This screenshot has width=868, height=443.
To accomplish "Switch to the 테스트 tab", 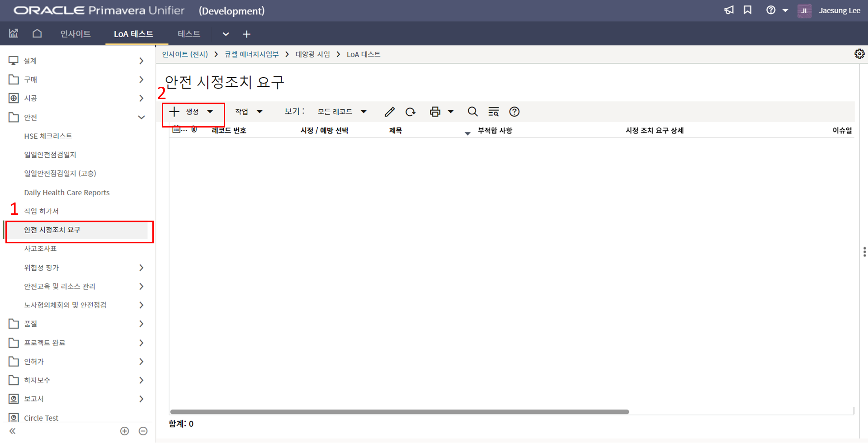I will [189, 34].
